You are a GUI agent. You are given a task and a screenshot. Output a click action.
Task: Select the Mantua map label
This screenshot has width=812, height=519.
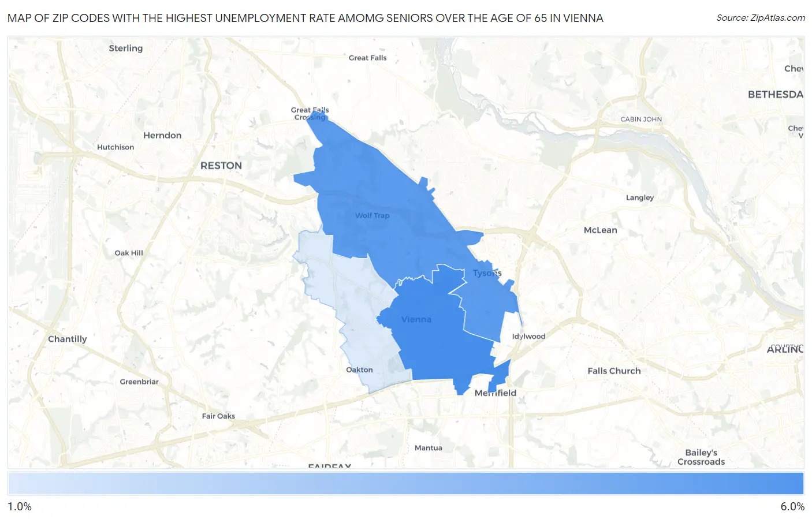(x=429, y=447)
